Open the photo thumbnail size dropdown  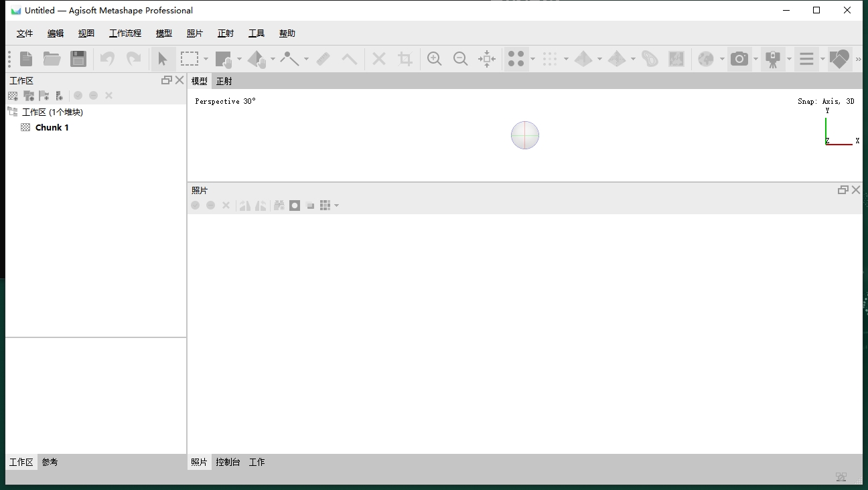(x=336, y=206)
